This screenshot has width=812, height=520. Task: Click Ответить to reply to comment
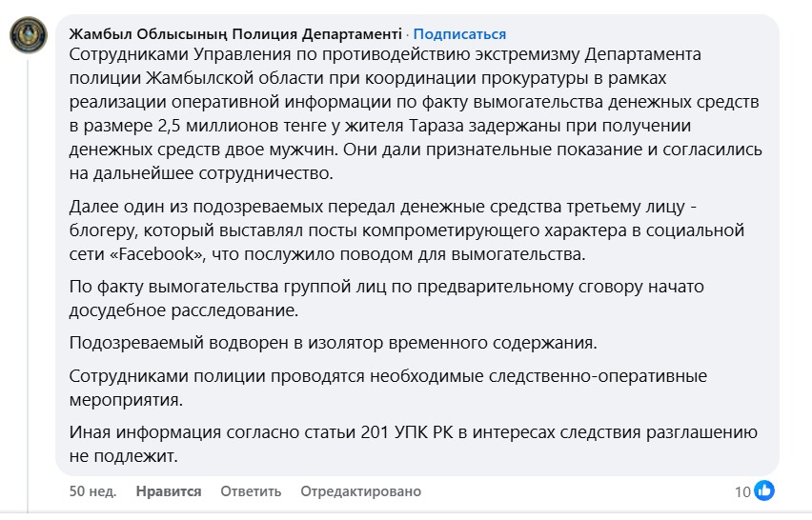coord(251,491)
